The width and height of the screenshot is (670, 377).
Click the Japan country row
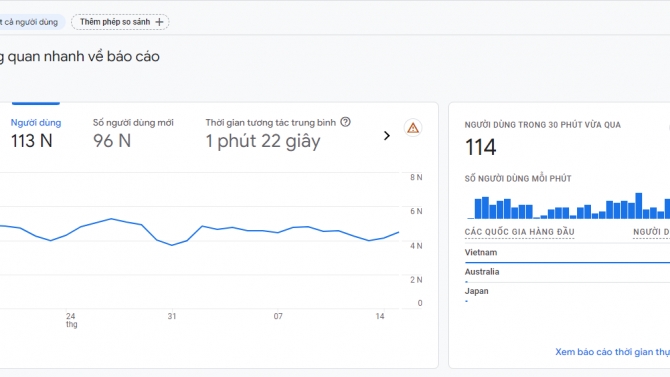[567, 293]
